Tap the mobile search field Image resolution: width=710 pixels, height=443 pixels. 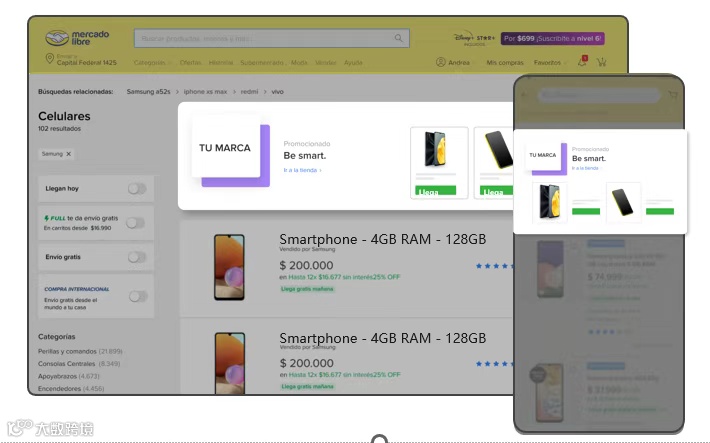point(598,95)
